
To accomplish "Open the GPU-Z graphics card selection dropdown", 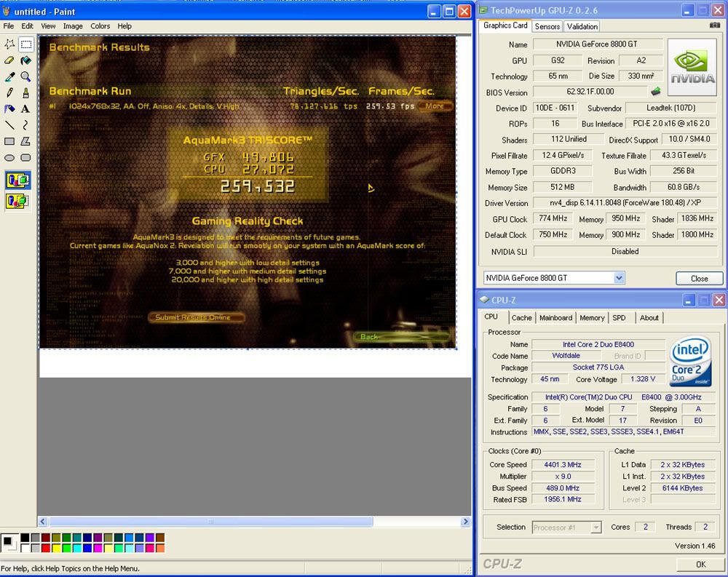I will point(619,278).
